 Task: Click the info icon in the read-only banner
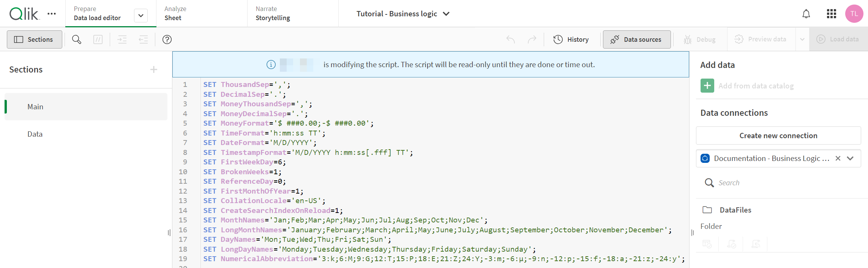point(271,65)
